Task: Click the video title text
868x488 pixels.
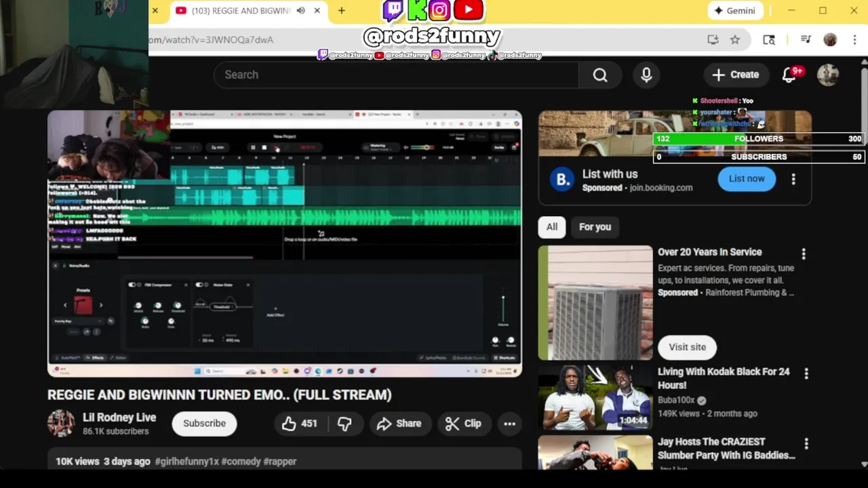Action: tap(220, 394)
